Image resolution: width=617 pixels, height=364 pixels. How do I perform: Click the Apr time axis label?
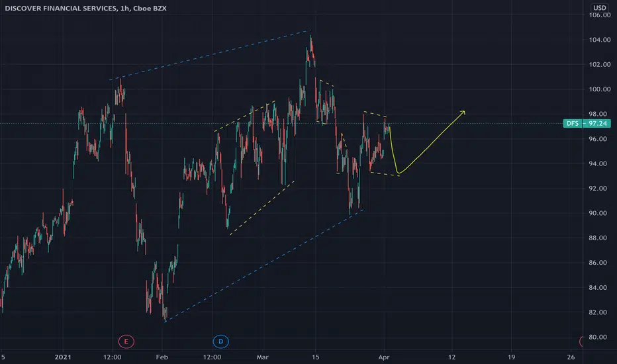point(384,357)
